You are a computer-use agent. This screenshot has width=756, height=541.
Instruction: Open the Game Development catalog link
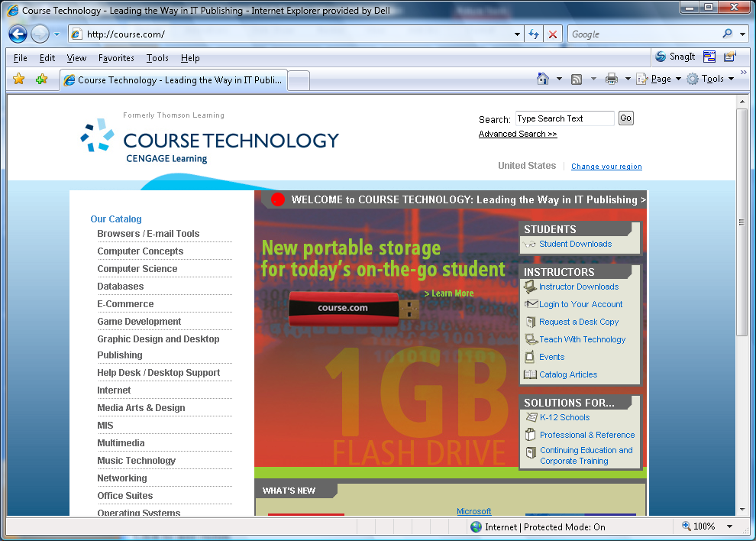tap(139, 322)
